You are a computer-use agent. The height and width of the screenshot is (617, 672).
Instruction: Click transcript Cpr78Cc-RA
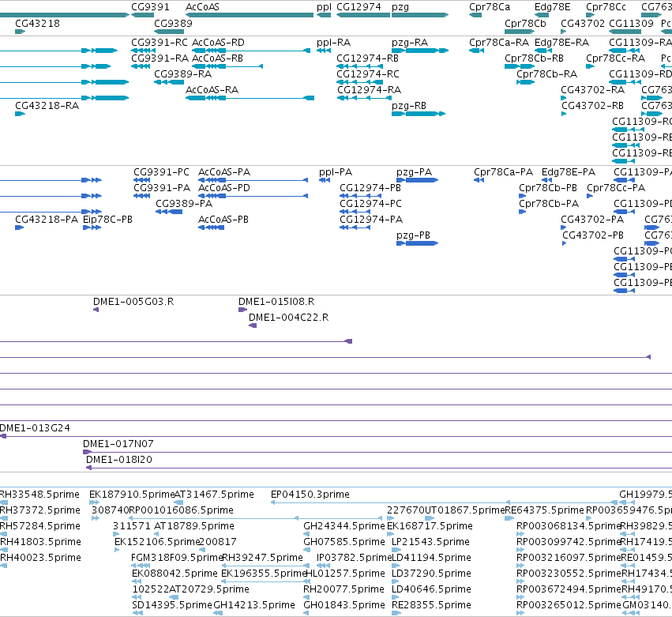[615, 58]
